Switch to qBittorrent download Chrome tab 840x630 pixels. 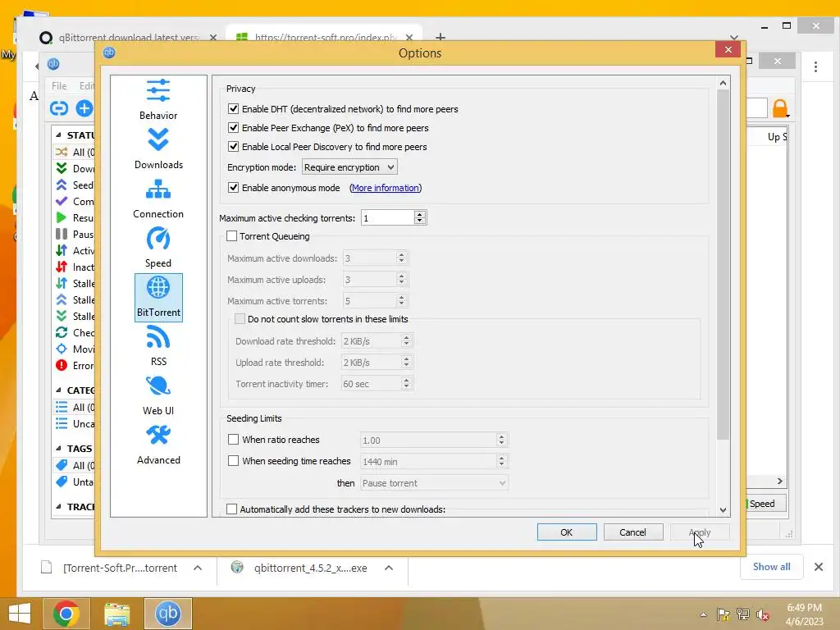pos(127,38)
